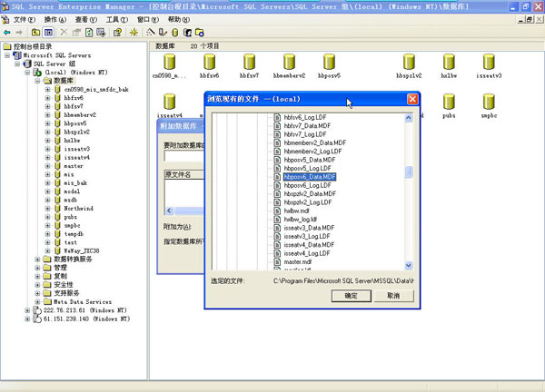Click the help toolbar icon
The width and height of the screenshot is (545, 392).
tap(117, 33)
